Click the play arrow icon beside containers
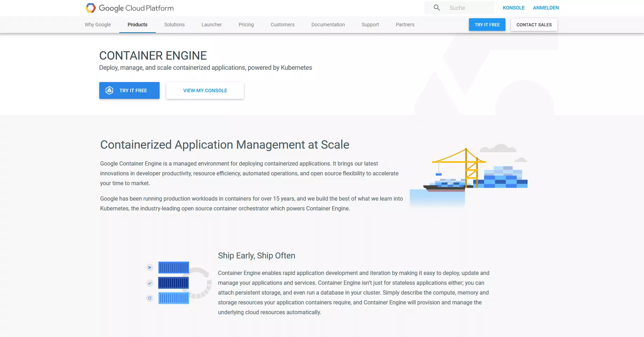Viewport: 644px width, 337px height. pyautogui.click(x=150, y=268)
